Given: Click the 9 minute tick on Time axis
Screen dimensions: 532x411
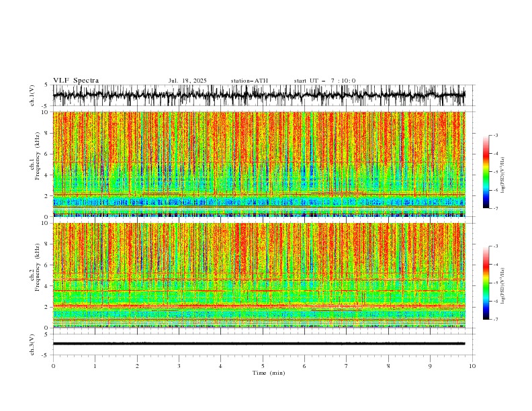Looking at the screenshot, I should [x=430, y=366].
